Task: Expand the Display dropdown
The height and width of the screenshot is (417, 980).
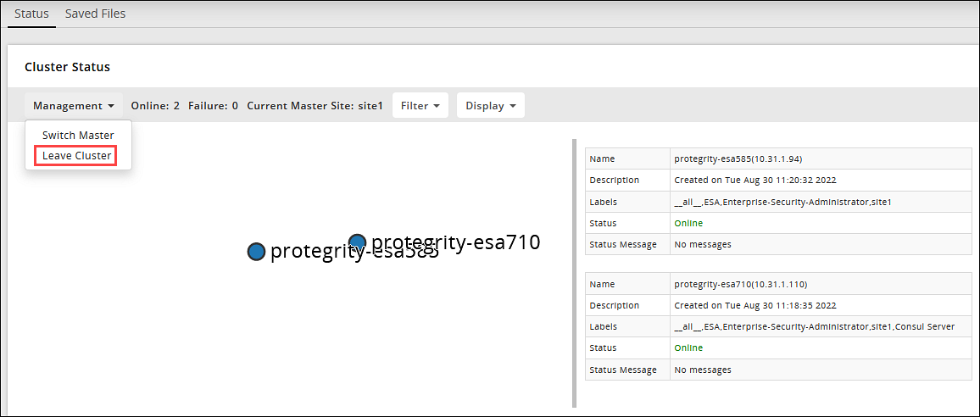Action: 490,106
